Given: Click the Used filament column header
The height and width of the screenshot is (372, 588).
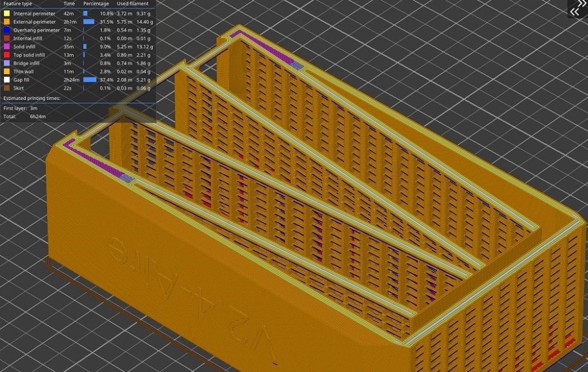Looking at the screenshot, I should pos(132,4).
